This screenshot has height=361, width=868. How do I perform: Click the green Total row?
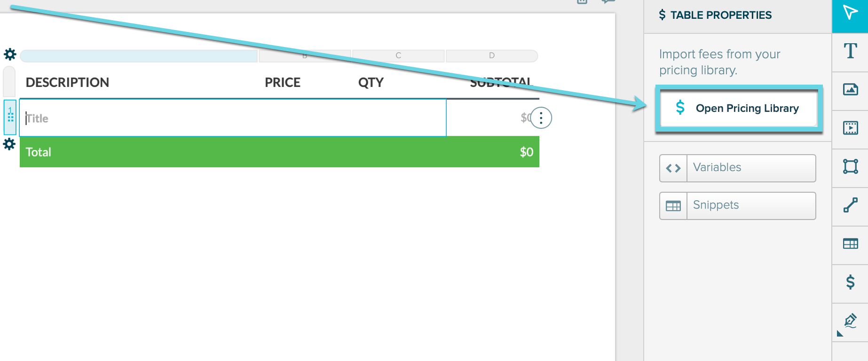point(279,152)
